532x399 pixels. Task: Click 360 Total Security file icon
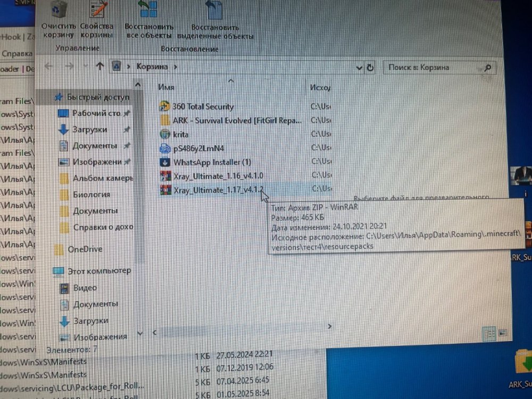(164, 106)
